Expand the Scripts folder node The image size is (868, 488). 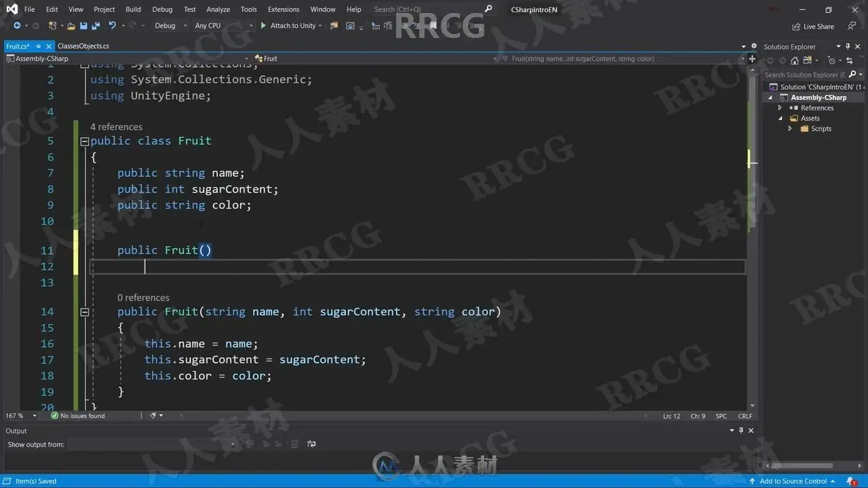click(x=790, y=129)
